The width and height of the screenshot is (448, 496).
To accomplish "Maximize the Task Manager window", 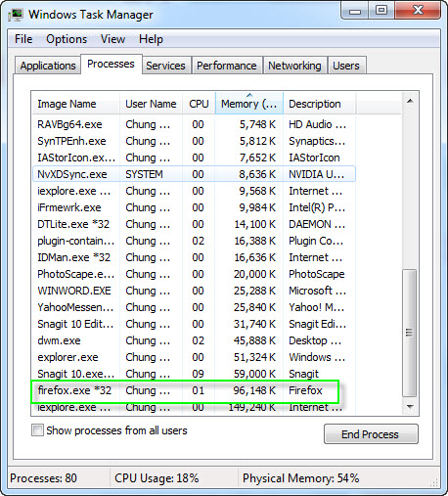I will click(381, 11).
